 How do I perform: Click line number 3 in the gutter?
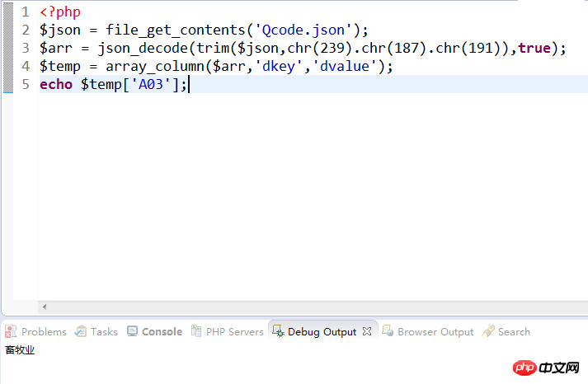pos(25,48)
